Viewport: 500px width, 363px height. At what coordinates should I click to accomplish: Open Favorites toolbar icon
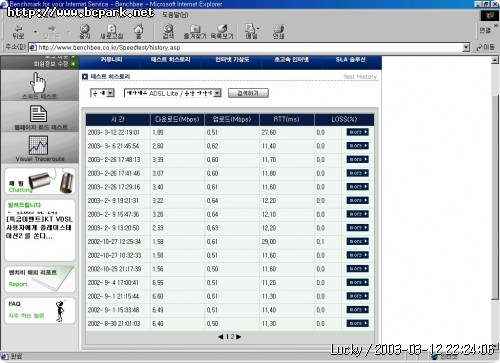[x=195, y=29]
